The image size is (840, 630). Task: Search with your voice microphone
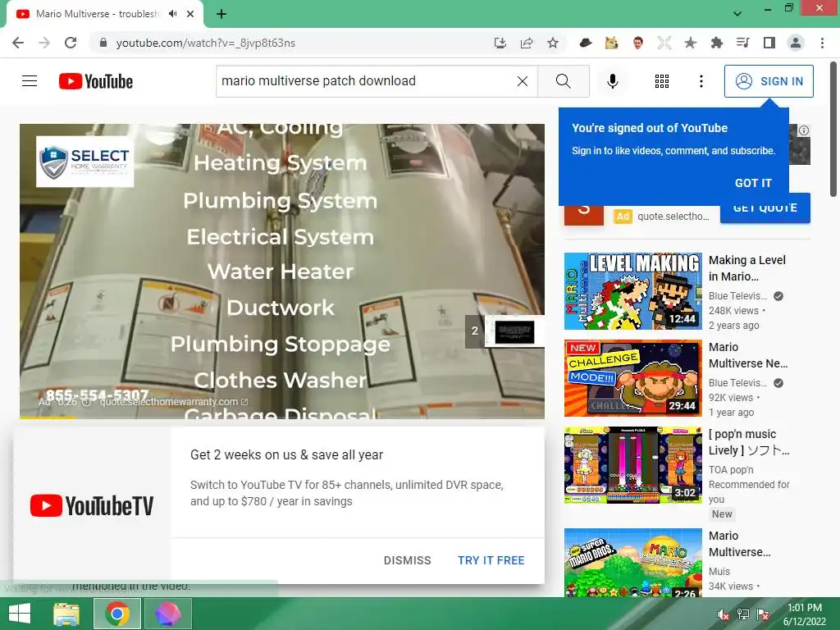point(612,81)
